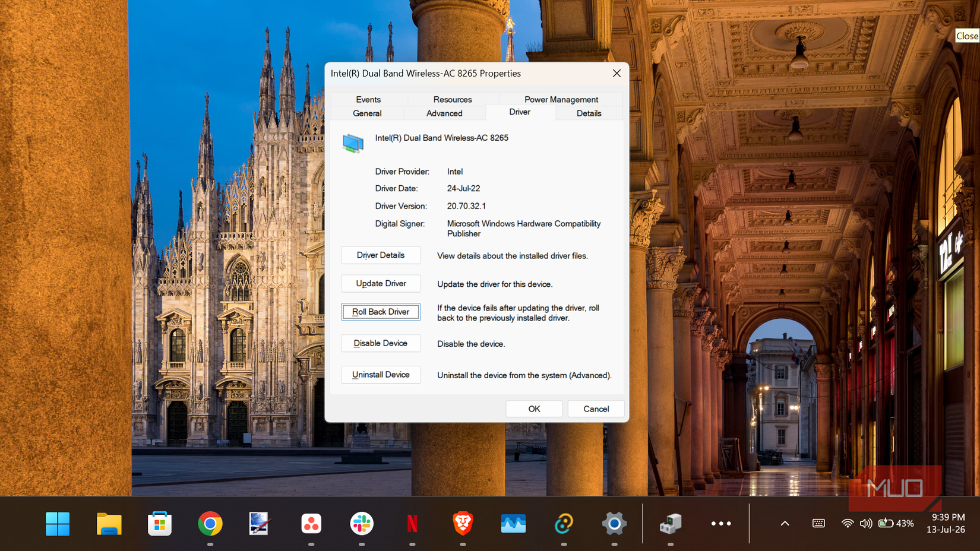Open Wi-Fi network tray icon

[x=848, y=523]
